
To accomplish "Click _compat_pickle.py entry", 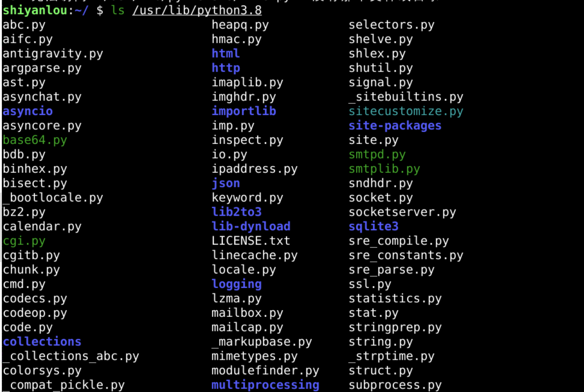I will tap(64, 385).
